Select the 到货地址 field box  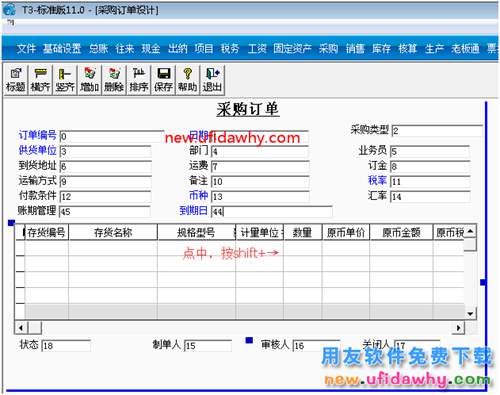(106, 166)
